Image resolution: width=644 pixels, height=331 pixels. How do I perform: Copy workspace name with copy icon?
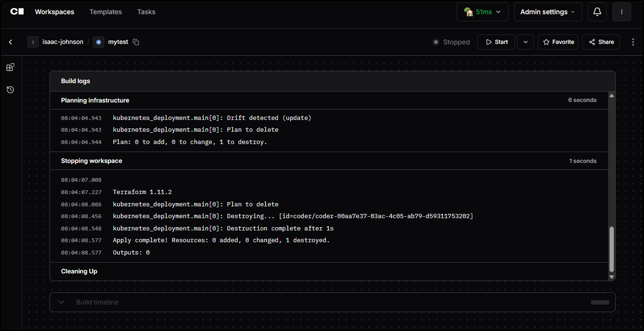pyautogui.click(x=136, y=42)
